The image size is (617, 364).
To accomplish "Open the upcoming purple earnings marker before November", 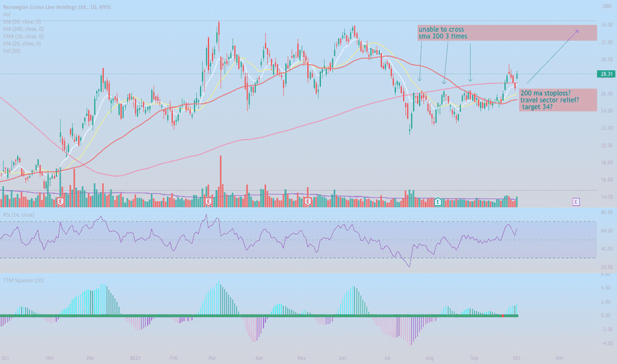I will pos(576,202).
